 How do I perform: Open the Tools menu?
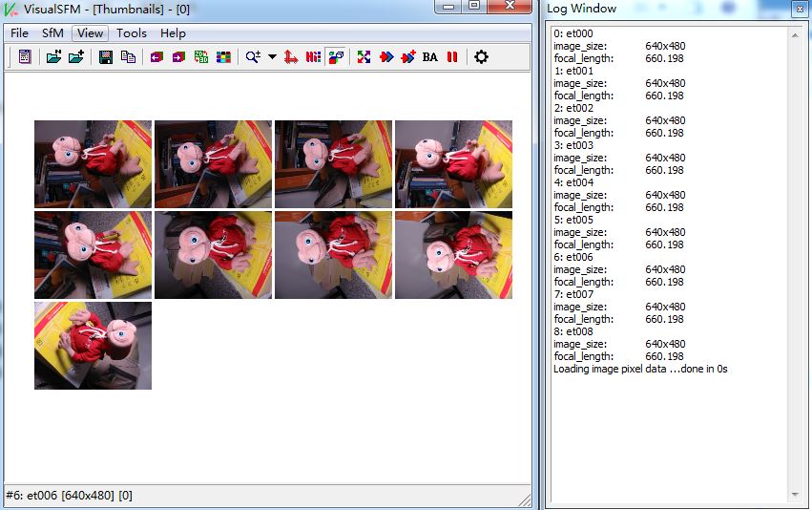[x=132, y=33]
